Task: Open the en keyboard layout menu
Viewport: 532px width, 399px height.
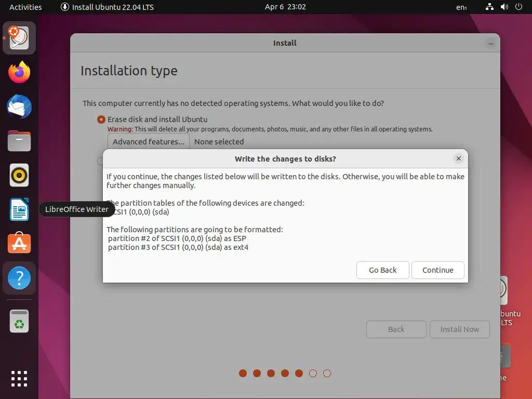Action: click(x=461, y=7)
